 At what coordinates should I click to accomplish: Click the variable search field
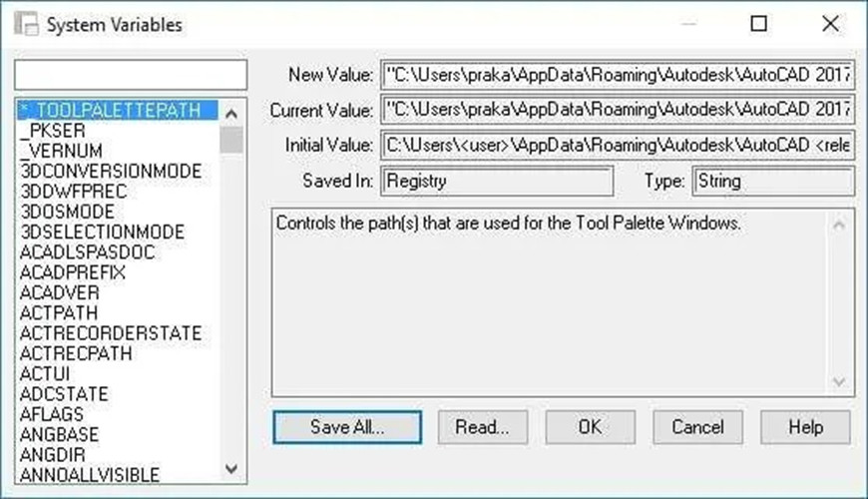coord(131,75)
